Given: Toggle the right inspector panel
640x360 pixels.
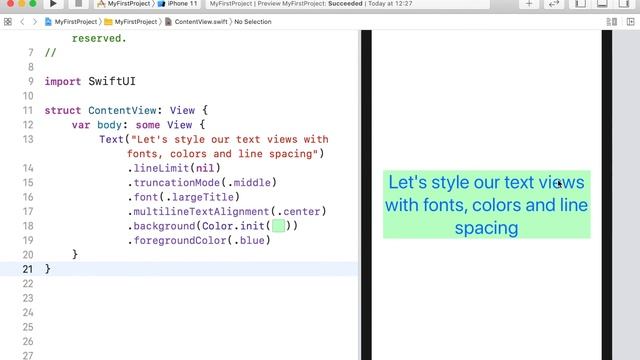Looking at the screenshot, I should tap(624, 4).
